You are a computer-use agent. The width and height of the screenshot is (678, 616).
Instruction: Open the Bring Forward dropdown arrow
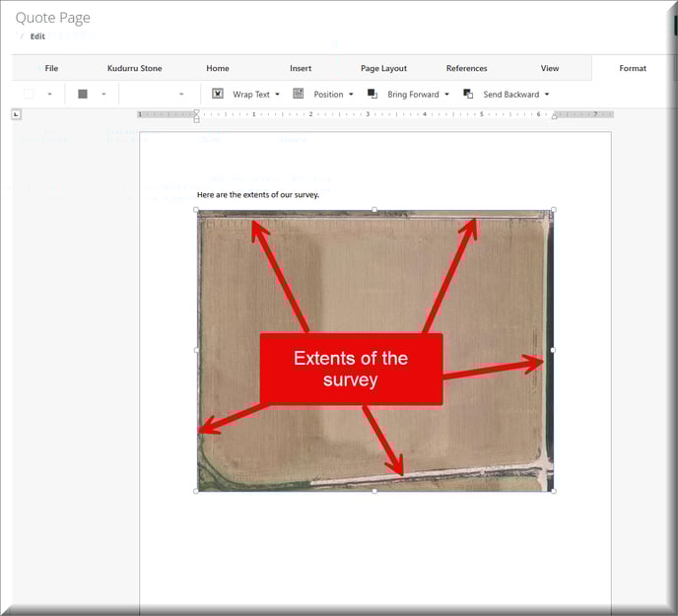446,95
